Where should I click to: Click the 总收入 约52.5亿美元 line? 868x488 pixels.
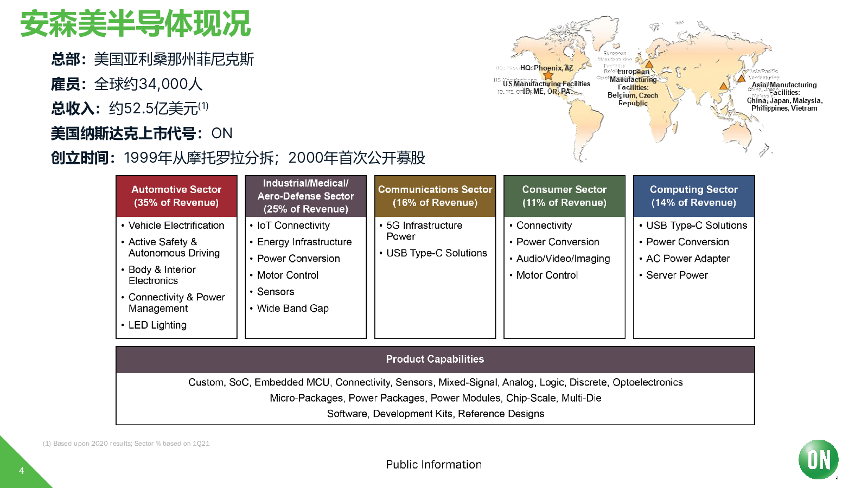[130, 108]
